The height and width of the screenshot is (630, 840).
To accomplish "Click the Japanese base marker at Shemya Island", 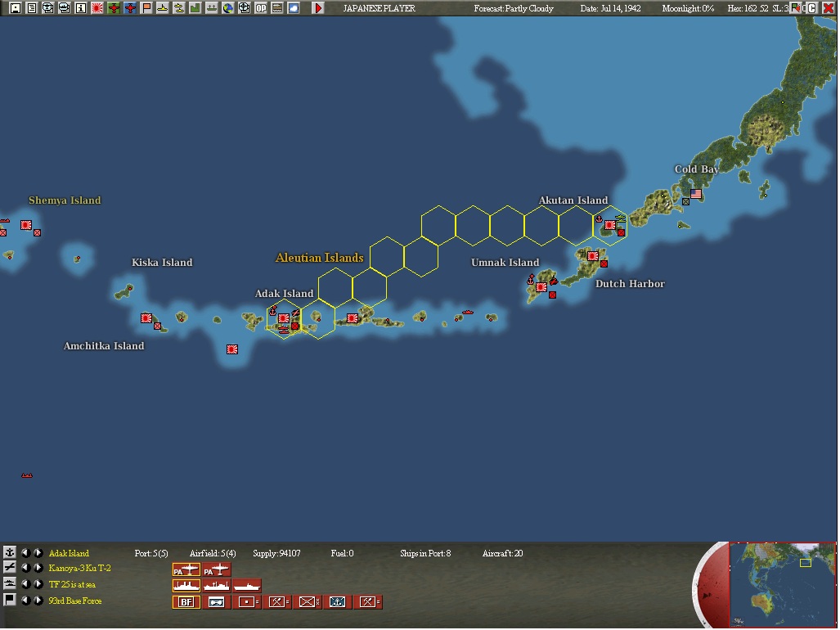I will (x=26, y=225).
